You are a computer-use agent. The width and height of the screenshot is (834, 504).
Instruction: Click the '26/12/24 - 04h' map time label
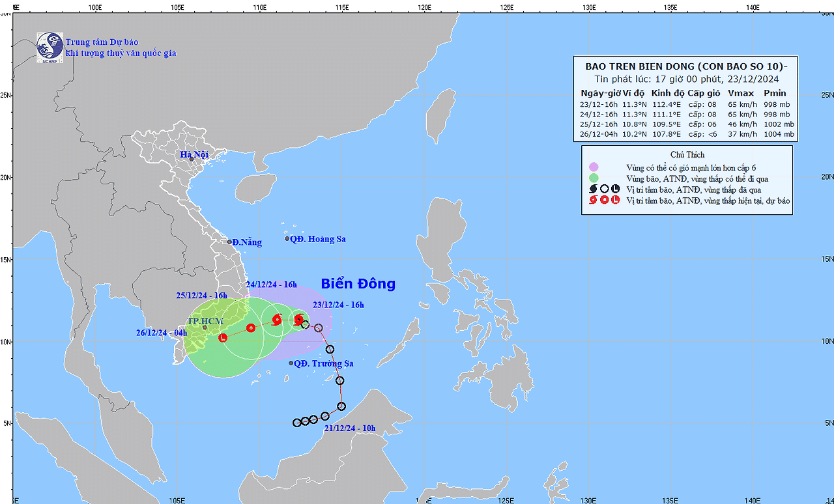pyautogui.click(x=162, y=332)
